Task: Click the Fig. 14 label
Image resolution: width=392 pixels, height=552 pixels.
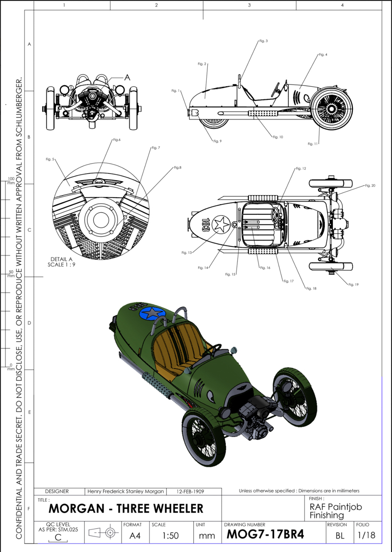Action: [203, 268]
